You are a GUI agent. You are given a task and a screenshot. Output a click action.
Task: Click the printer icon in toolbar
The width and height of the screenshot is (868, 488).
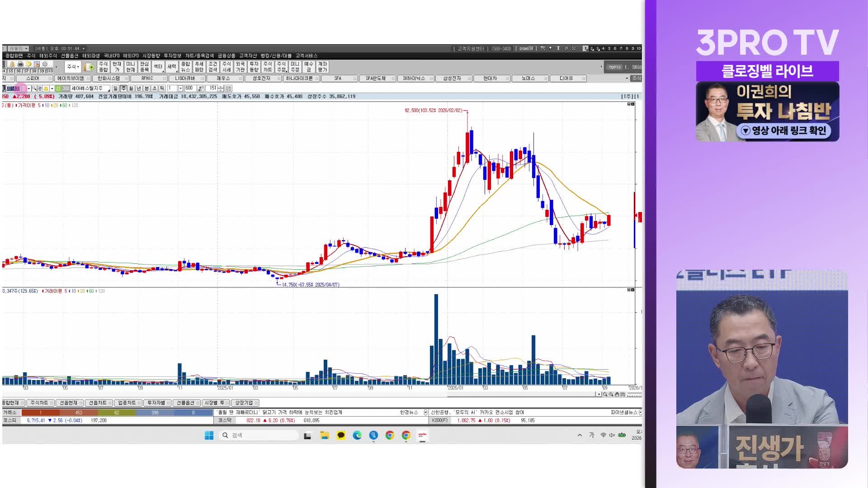(x=20, y=64)
